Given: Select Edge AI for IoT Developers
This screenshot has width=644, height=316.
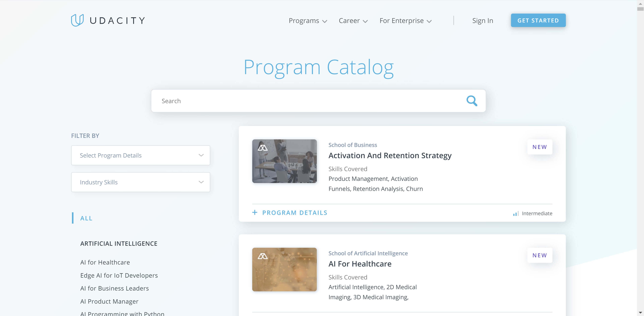Looking at the screenshot, I should tap(119, 275).
